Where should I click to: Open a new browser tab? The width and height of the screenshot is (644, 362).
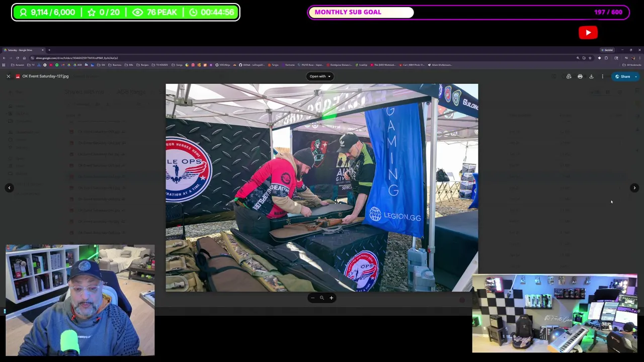(x=49, y=50)
